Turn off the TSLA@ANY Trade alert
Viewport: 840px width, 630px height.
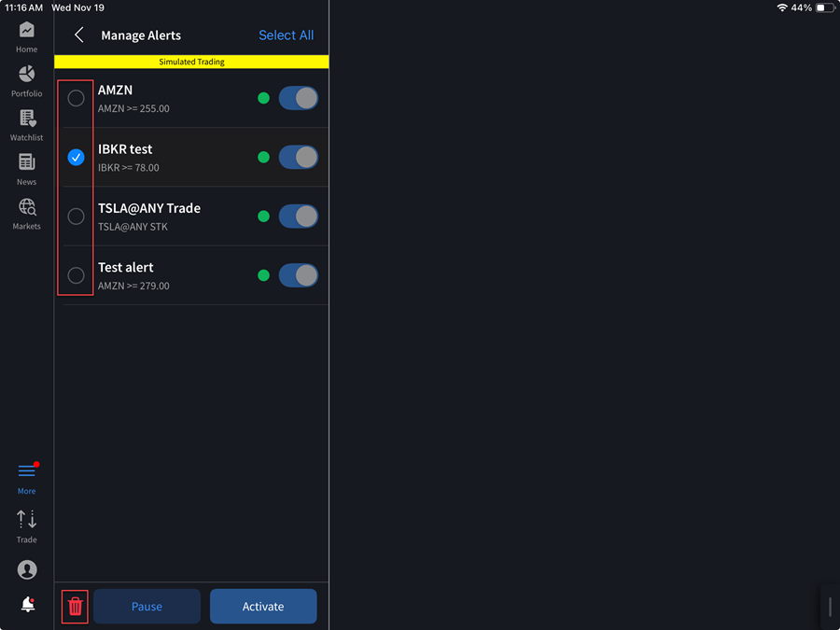[x=298, y=216]
